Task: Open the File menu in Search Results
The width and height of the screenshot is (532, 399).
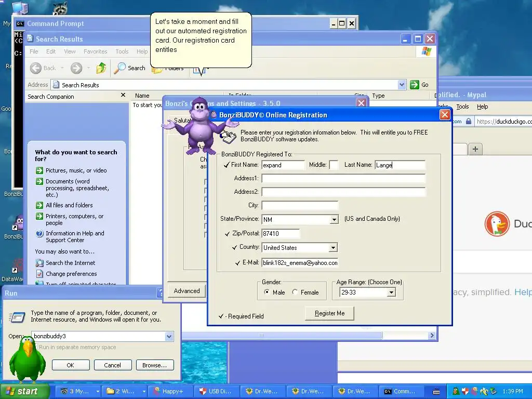Action: tap(34, 51)
